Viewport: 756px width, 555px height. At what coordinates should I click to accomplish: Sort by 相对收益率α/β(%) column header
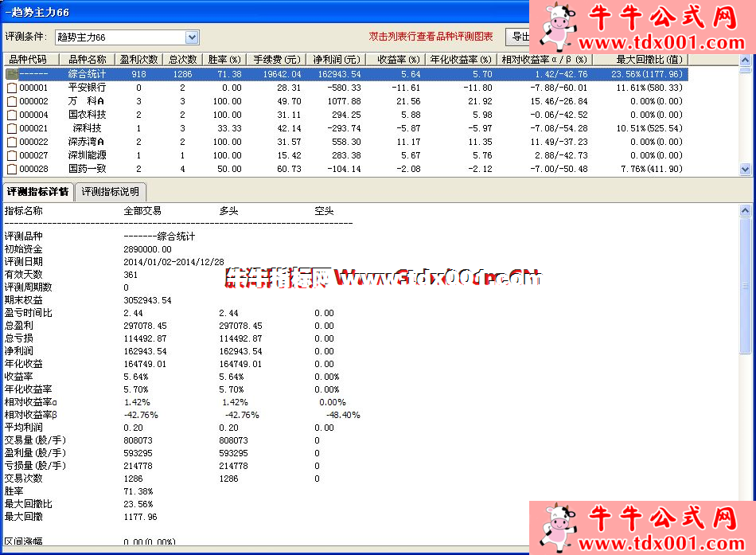[x=544, y=60]
